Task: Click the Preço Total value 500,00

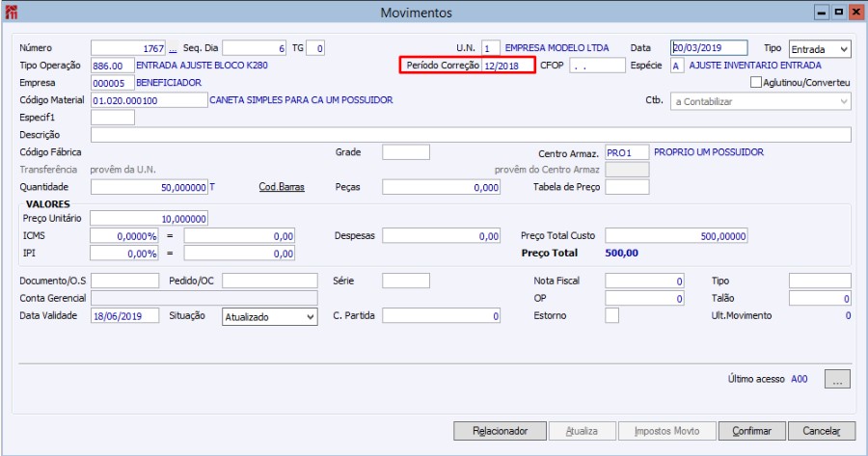Action: click(622, 253)
